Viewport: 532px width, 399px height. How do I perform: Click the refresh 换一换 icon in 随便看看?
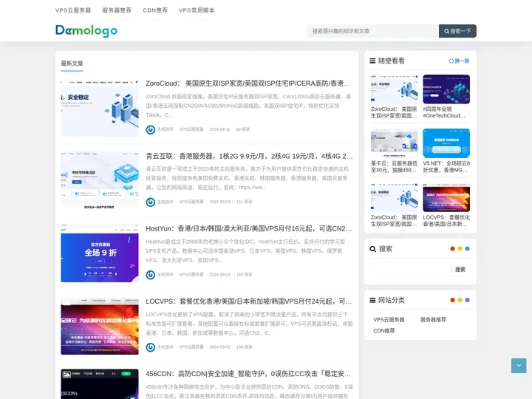tap(451, 61)
